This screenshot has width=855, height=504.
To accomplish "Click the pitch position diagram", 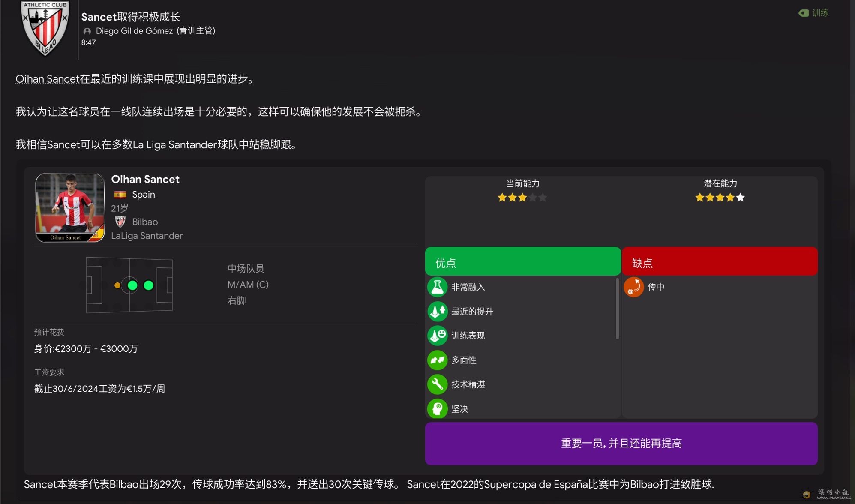I will (x=129, y=285).
